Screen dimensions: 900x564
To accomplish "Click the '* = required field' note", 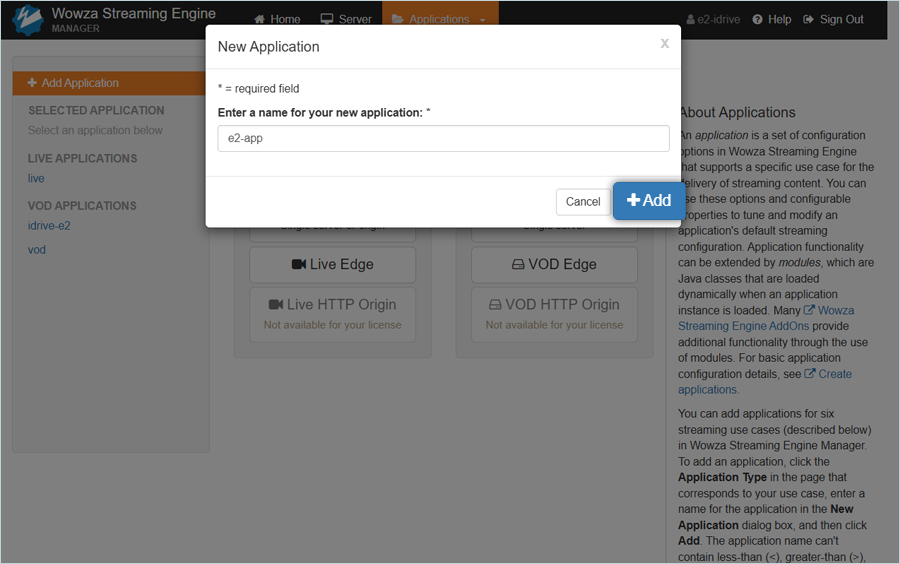I will (258, 89).
